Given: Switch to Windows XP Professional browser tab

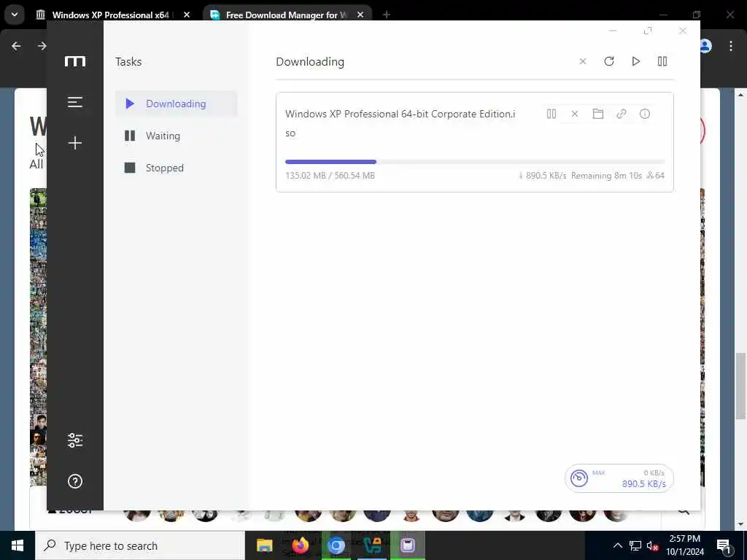Looking at the screenshot, I should (111, 15).
